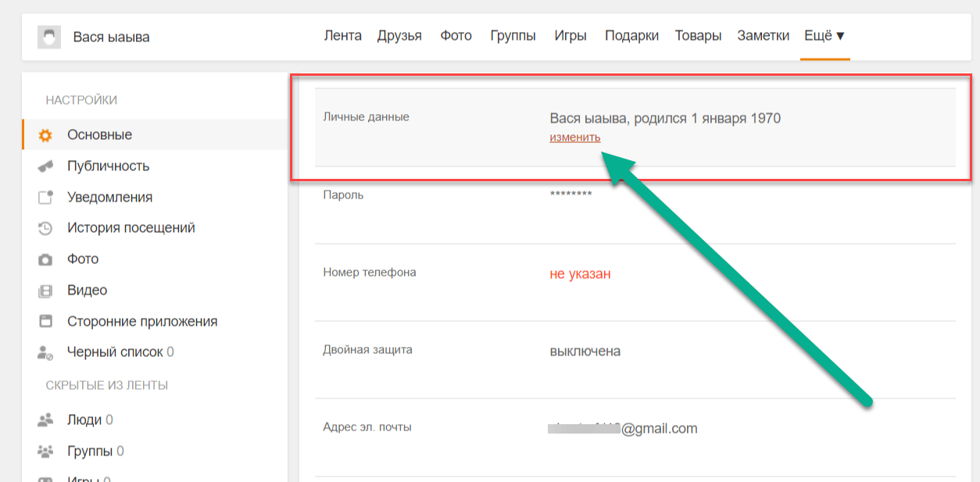Image resolution: width=980 pixels, height=482 pixels.
Task: Switch to the Фото tab in top navigation
Action: pyautogui.click(x=456, y=36)
